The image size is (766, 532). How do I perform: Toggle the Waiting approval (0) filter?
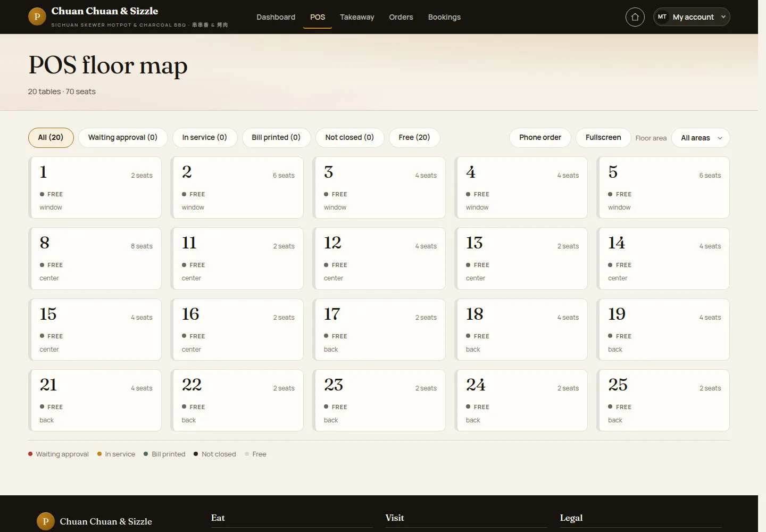tap(123, 137)
